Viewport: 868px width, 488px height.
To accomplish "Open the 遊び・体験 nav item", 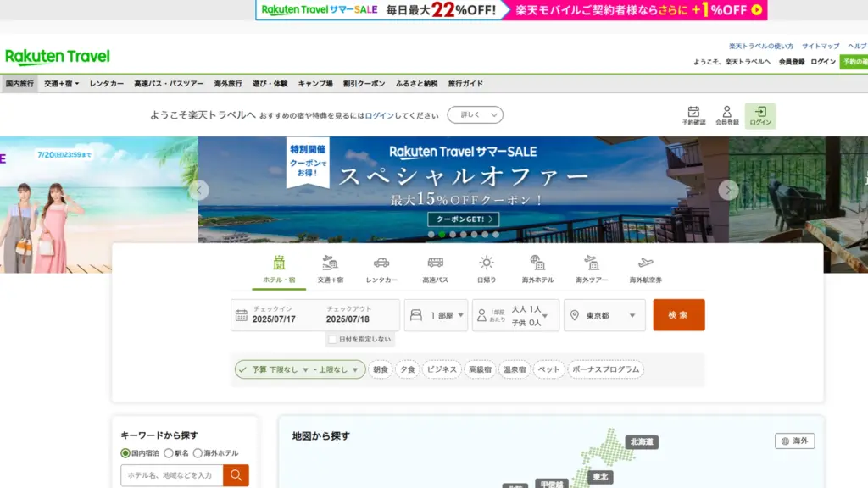I will 270,84.
